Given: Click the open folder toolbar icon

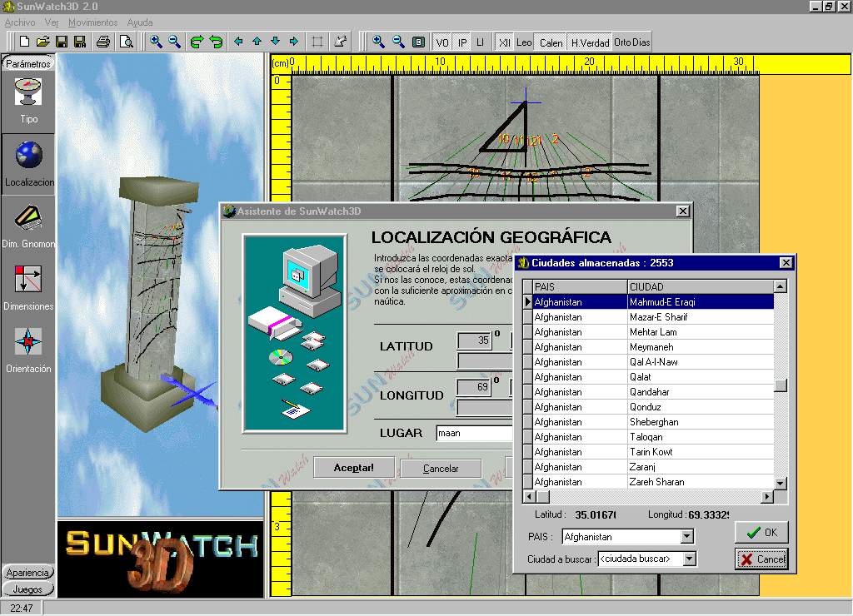Looking at the screenshot, I should (x=43, y=42).
